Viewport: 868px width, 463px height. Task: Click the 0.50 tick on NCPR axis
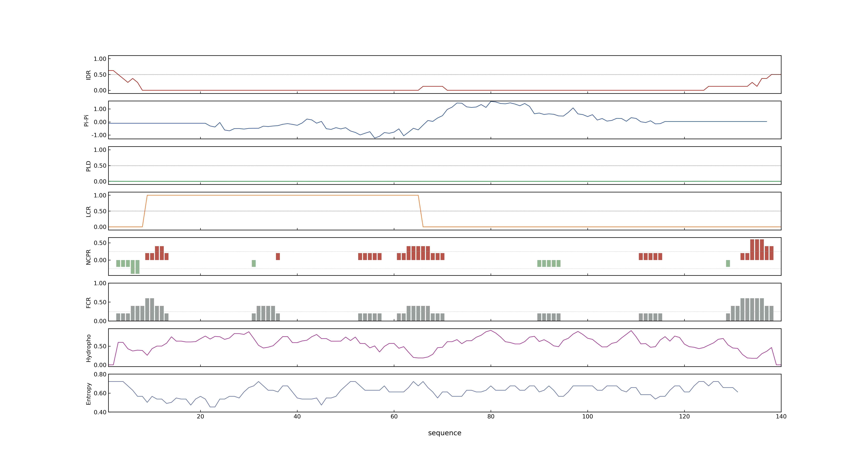pos(100,243)
